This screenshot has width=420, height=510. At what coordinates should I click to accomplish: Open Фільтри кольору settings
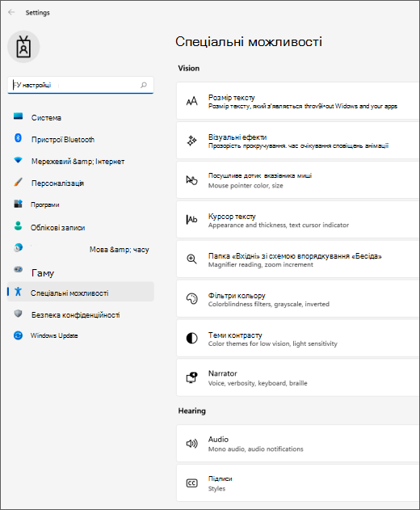[x=298, y=298]
